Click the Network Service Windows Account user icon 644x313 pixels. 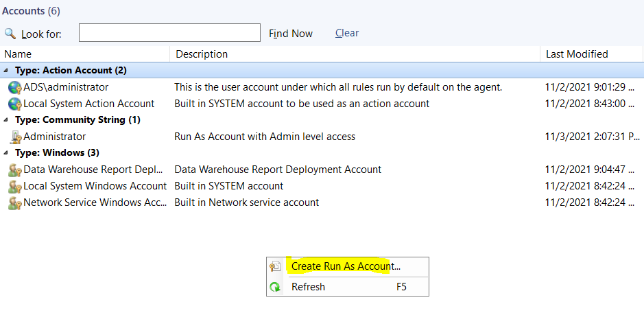15,202
